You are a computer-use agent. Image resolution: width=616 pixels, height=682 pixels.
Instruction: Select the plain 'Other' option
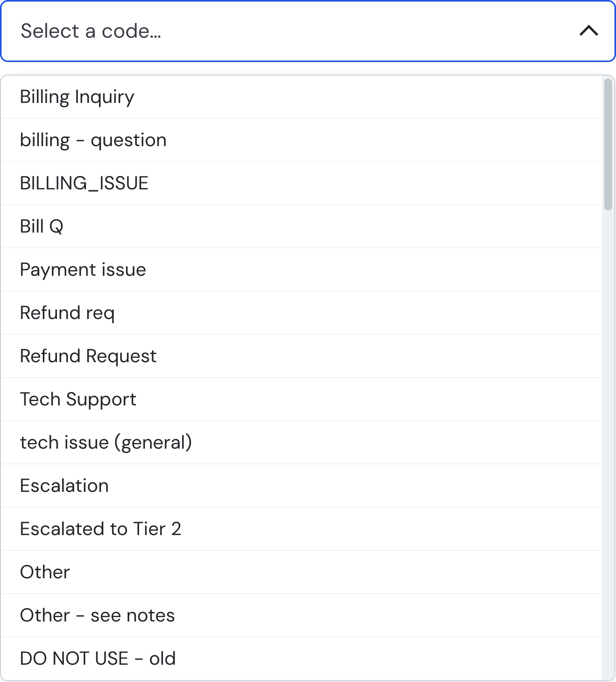click(x=301, y=572)
